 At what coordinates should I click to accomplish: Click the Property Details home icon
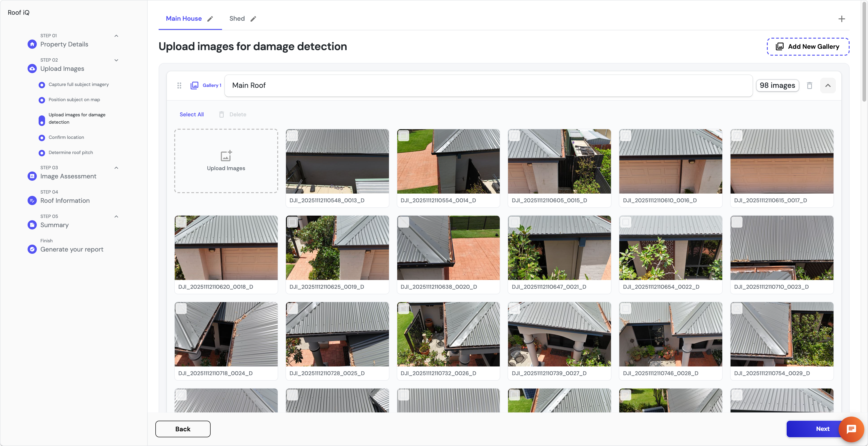coord(32,44)
